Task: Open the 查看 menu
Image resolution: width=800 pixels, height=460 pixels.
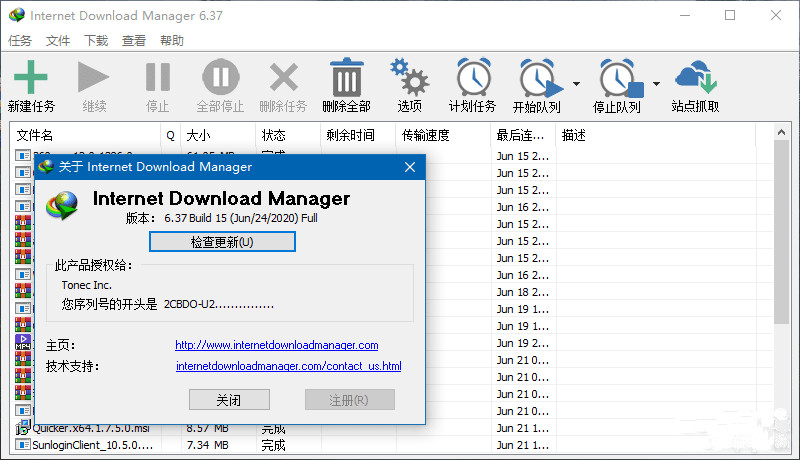Action: (x=134, y=40)
